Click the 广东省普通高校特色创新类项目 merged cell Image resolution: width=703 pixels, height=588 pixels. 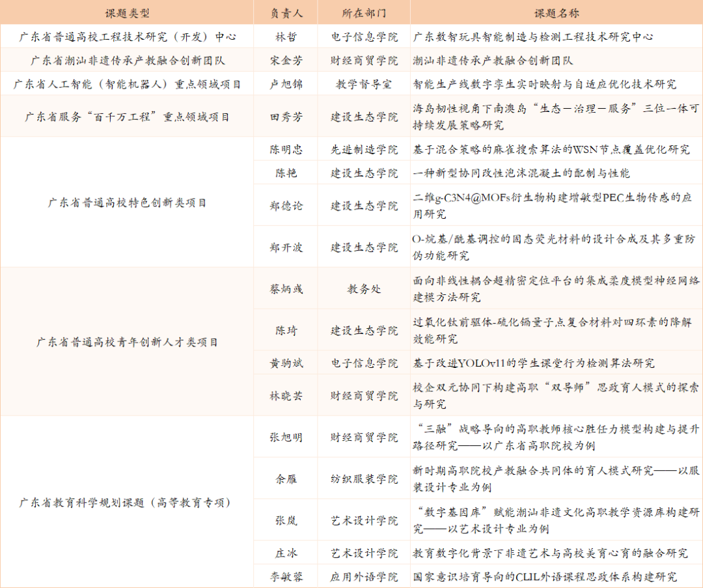[128, 203]
